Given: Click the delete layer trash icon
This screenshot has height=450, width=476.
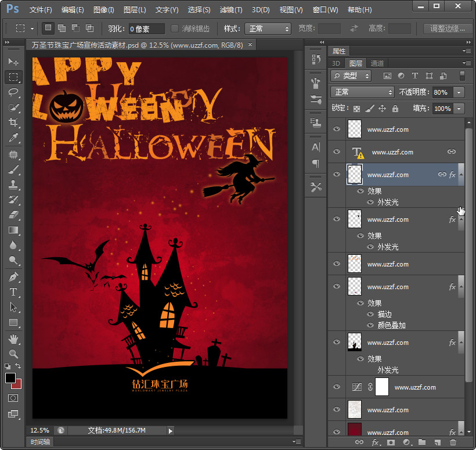Looking at the screenshot, I should coord(453,442).
